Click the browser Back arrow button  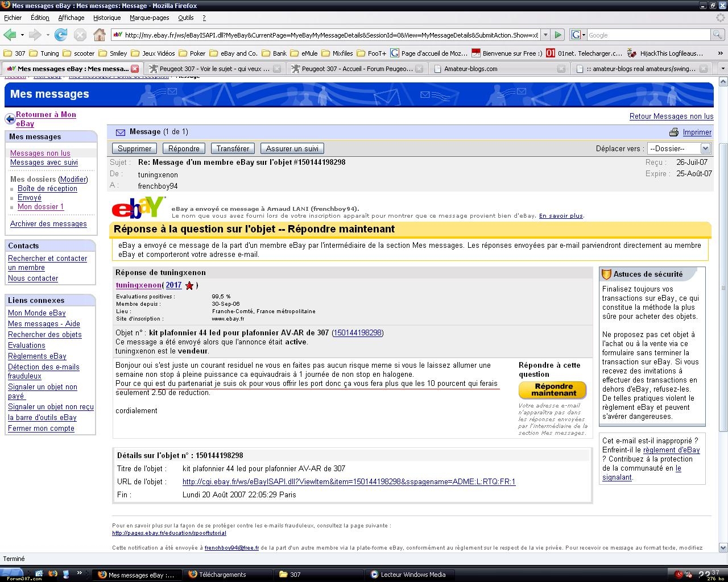tap(10, 35)
